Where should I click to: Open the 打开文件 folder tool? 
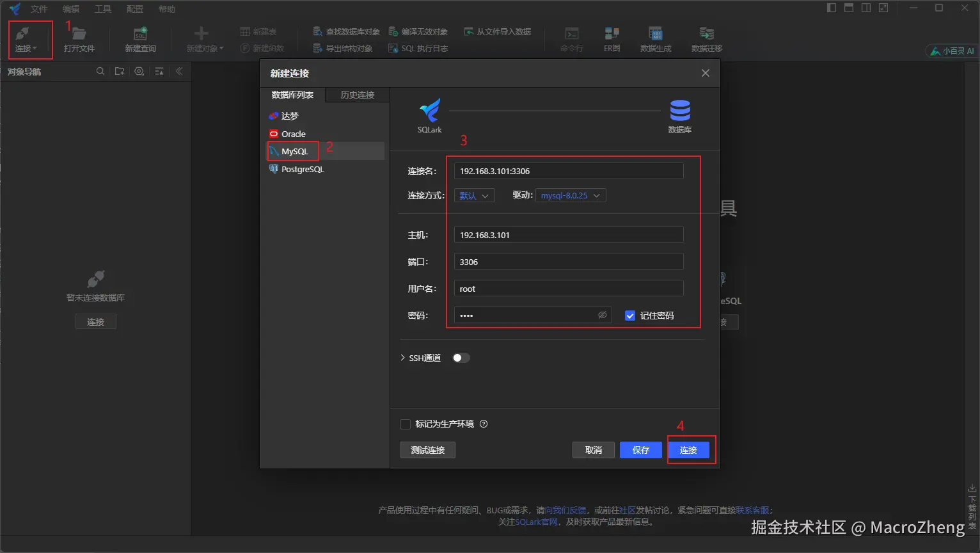(79, 39)
